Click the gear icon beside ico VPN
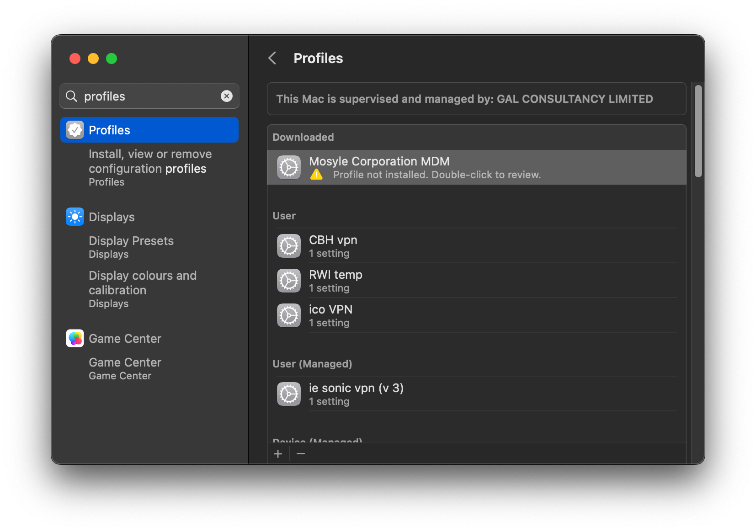 [289, 315]
